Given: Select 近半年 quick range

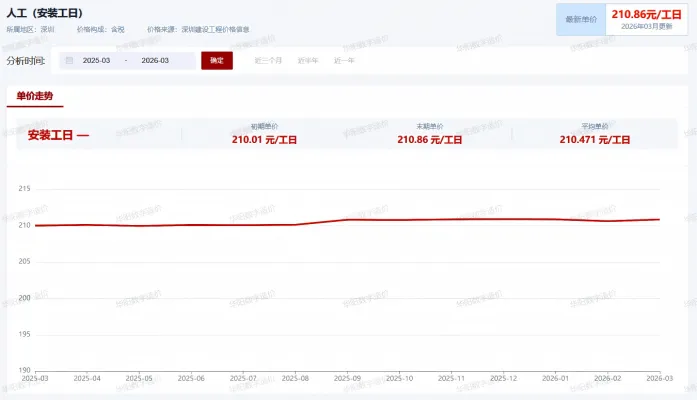Looking at the screenshot, I should coord(308,60).
